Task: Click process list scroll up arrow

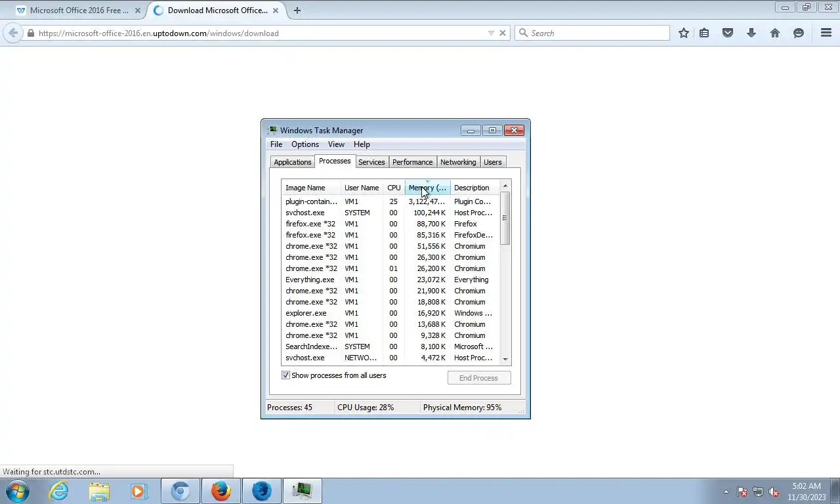Action: click(505, 186)
